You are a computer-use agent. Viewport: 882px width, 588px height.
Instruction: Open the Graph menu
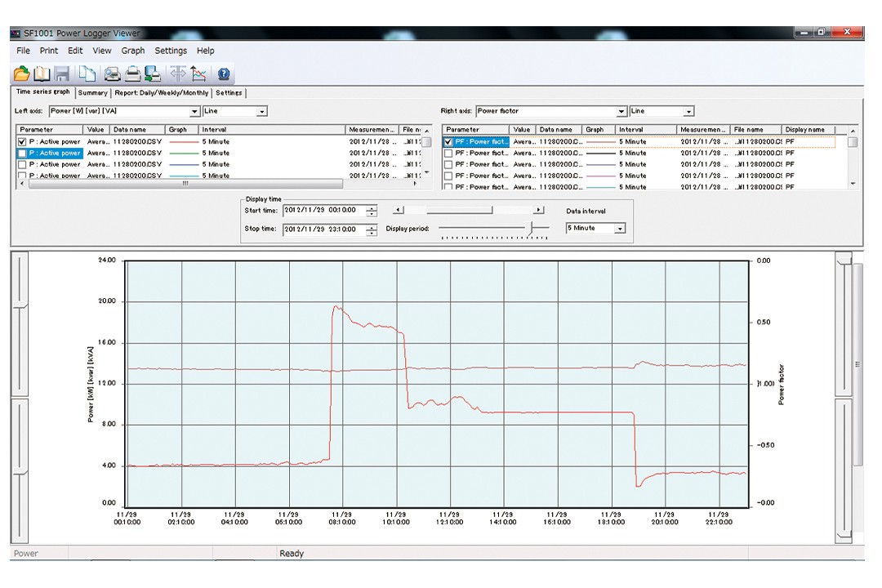click(133, 51)
